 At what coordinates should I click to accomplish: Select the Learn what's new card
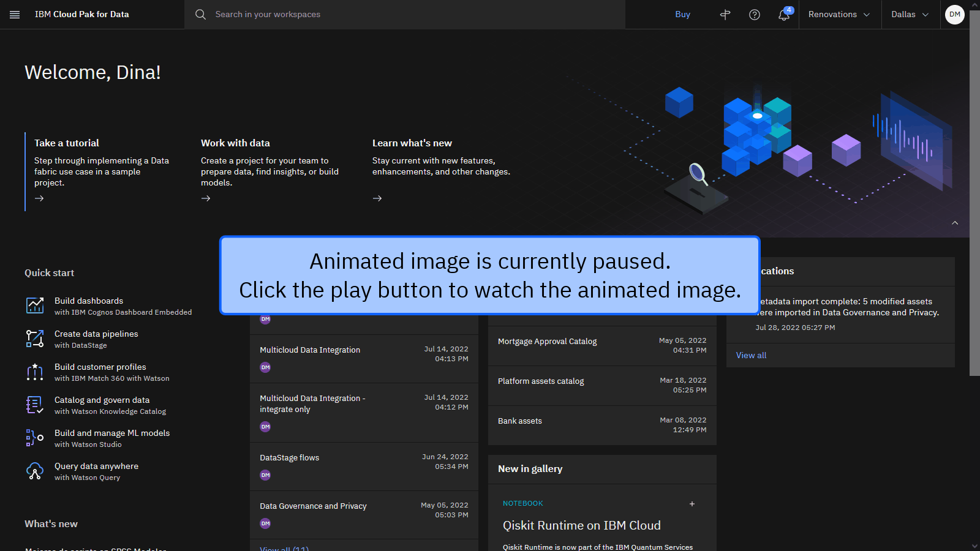(442, 171)
